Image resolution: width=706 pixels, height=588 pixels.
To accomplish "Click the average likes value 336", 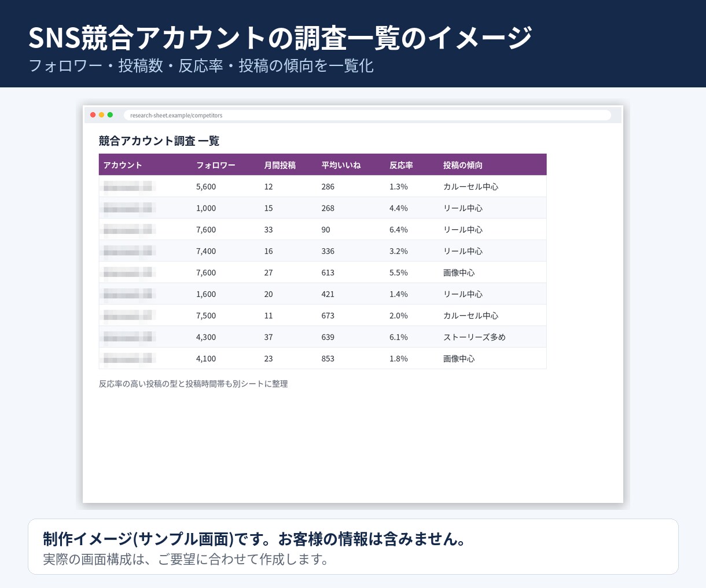I will (x=328, y=251).
